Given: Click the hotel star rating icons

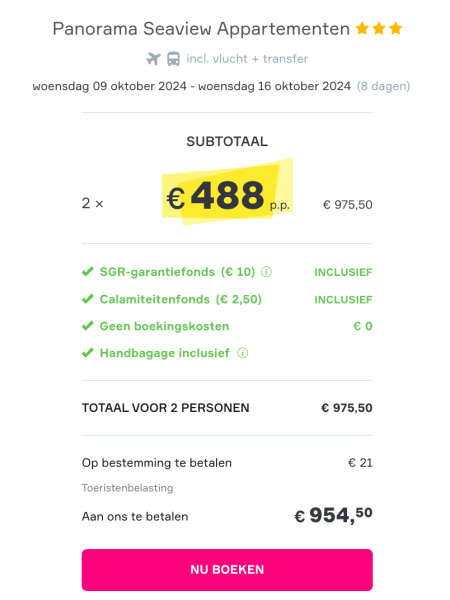Looking at the screenshot, I should point(379,29).
